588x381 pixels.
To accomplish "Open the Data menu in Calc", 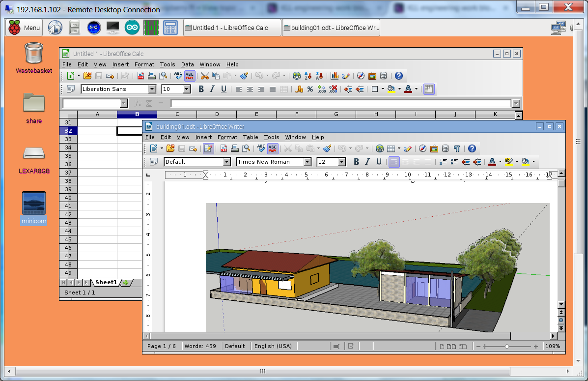I will point(187,64).
